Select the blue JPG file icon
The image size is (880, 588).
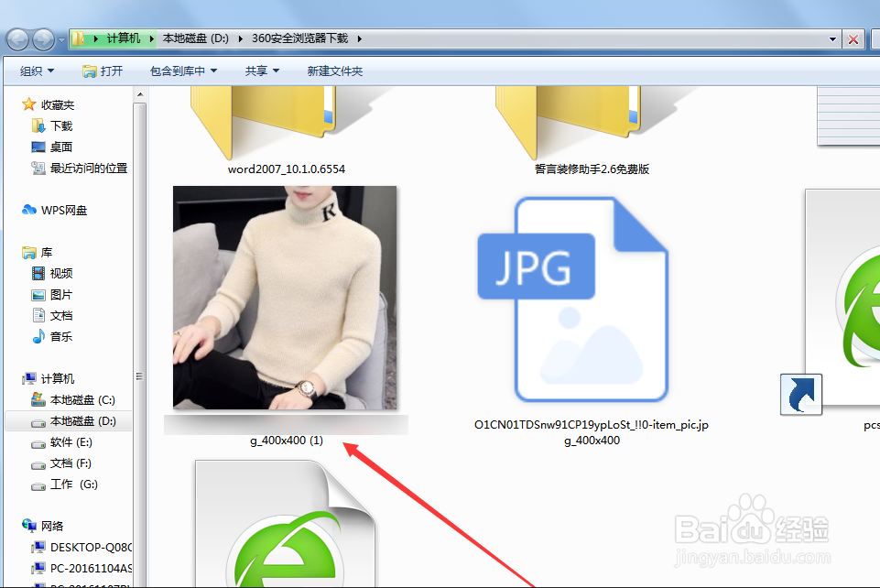pos(573,299)
